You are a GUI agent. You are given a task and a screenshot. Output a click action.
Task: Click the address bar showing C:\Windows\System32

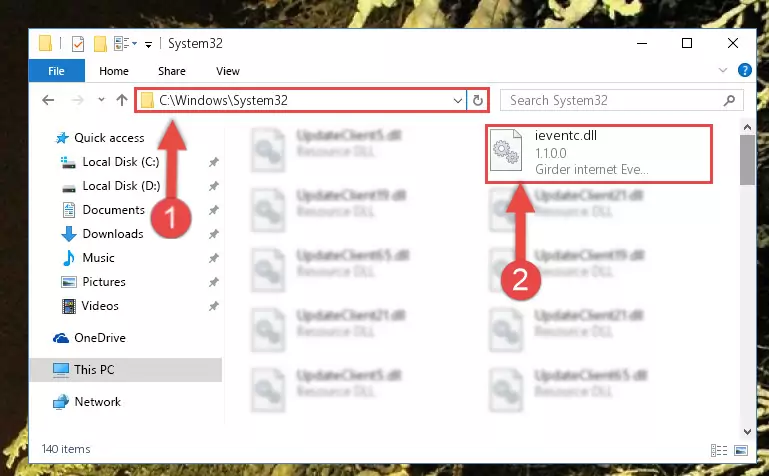click(301, 100)
